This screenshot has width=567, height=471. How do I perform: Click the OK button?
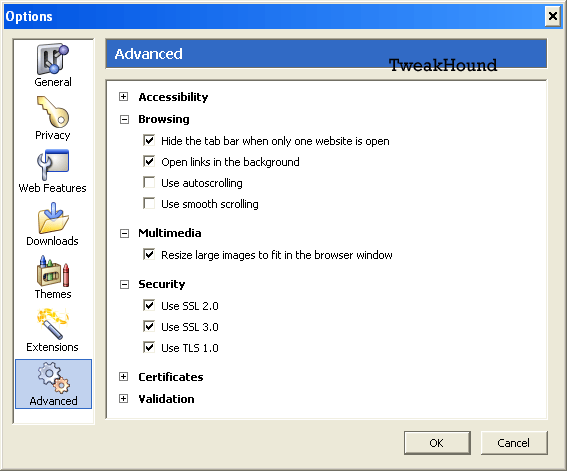point(437,443)
